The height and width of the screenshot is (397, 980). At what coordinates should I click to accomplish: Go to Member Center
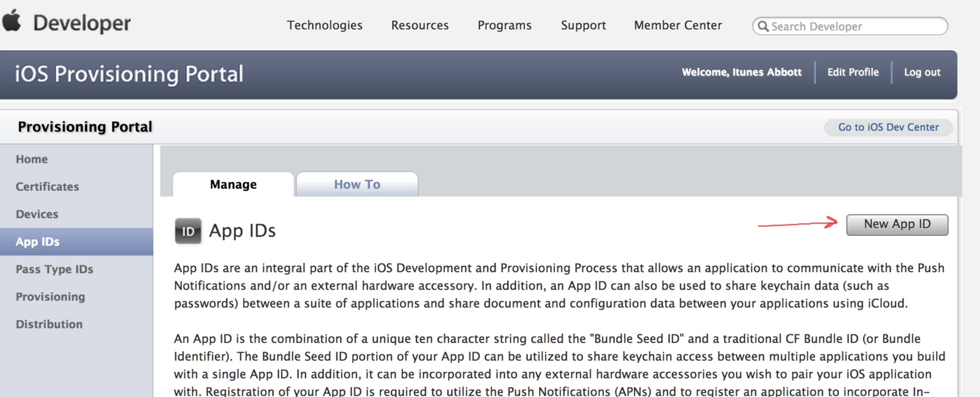[x=678, y=25]
